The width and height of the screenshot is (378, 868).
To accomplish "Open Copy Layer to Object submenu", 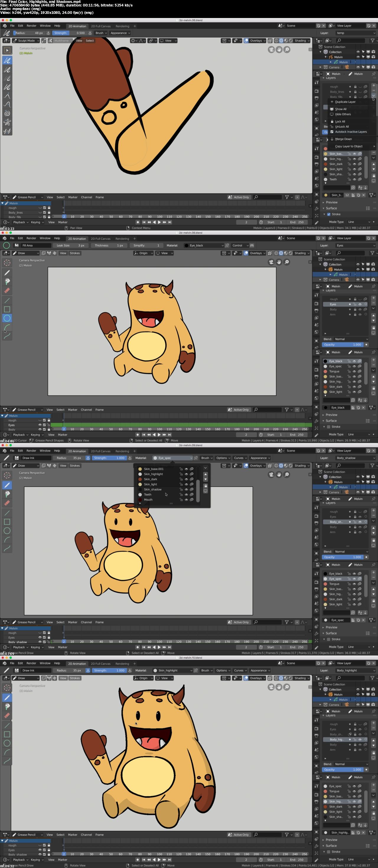I will pyautogui.click(x=349, y=146).
